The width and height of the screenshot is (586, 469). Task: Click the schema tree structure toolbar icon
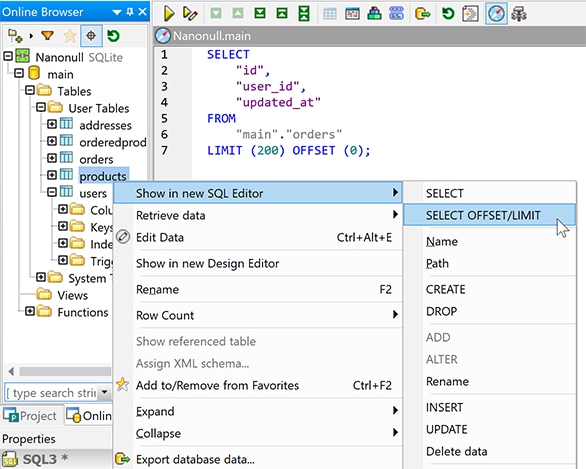519,14
